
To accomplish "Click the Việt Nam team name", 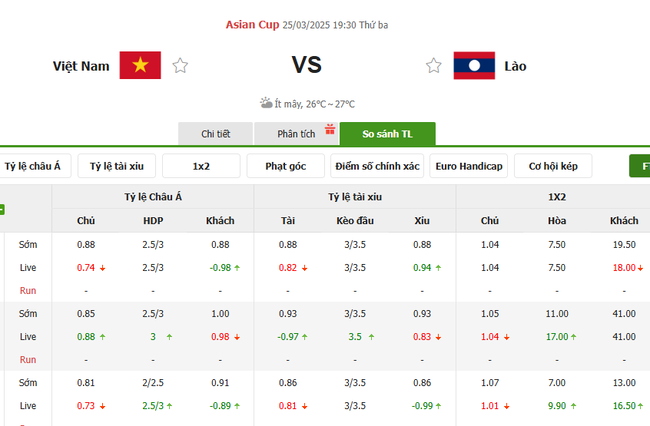I will click(x=81, y=66).
